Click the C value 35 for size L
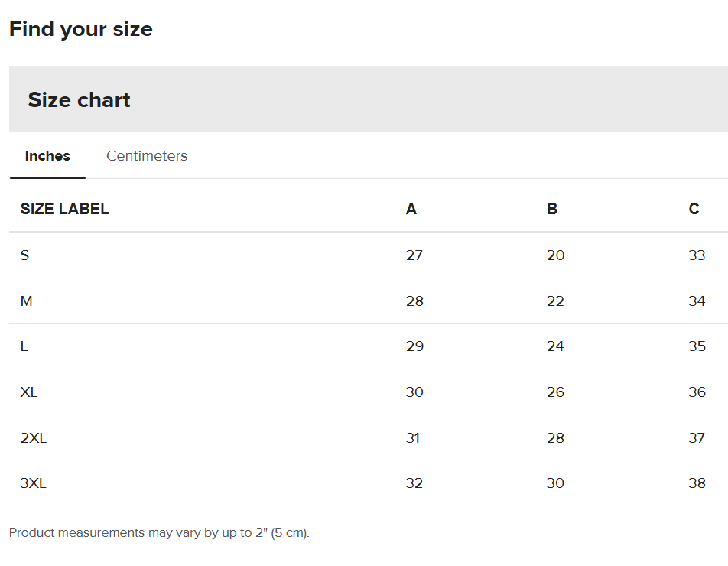Image resolution: width=728 pixels, height=566 pixels. tap(697, 346)
